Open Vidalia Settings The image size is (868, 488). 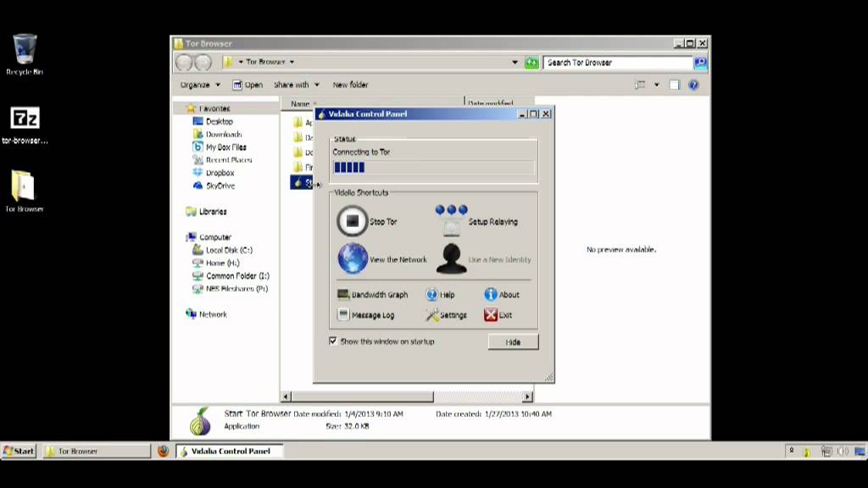[446, 315]
